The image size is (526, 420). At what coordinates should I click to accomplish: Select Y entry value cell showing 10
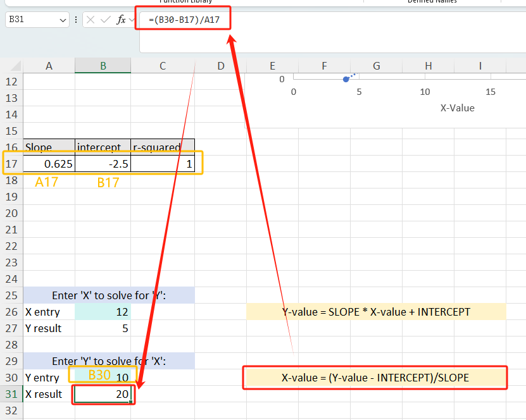[103, 378]
